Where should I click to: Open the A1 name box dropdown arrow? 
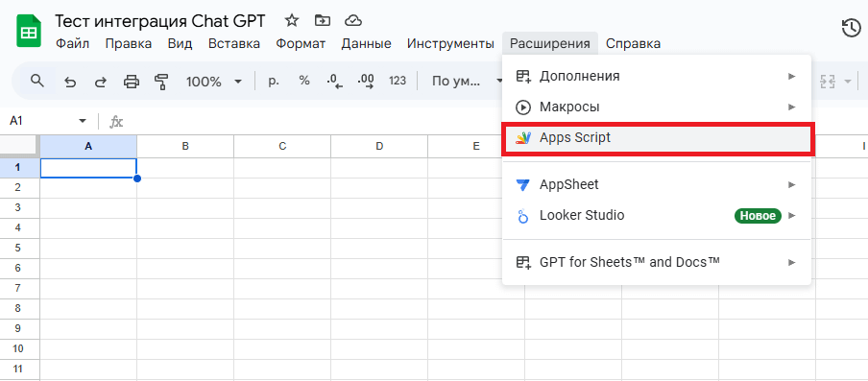click(x=83, y=121)
